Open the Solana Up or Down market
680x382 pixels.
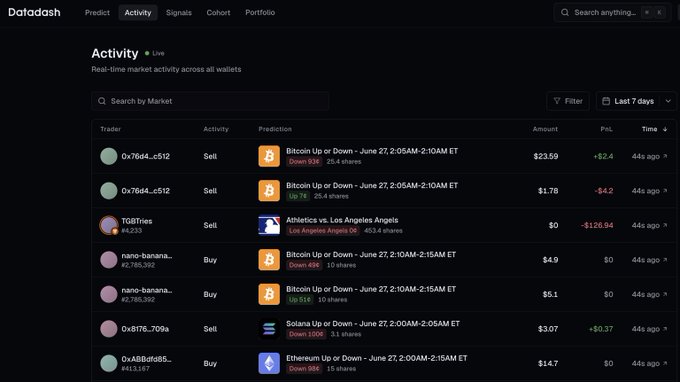click(x=373, y=323)
